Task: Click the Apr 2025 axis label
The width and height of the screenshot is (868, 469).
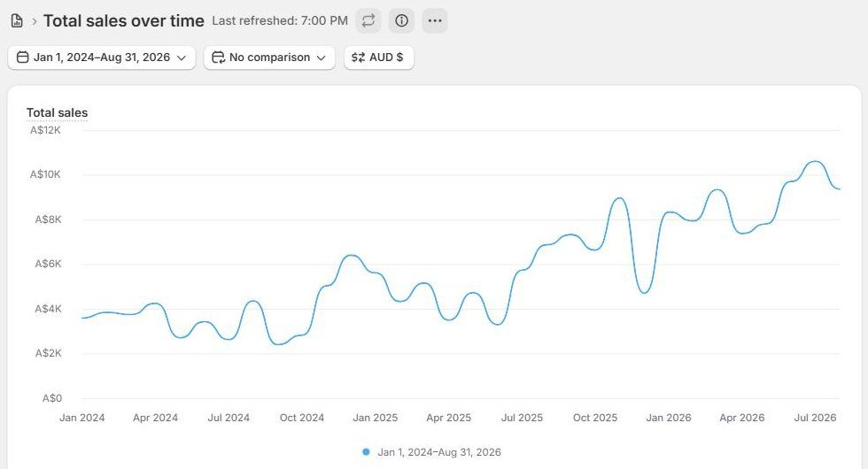Action: click(x=448, y=418)
